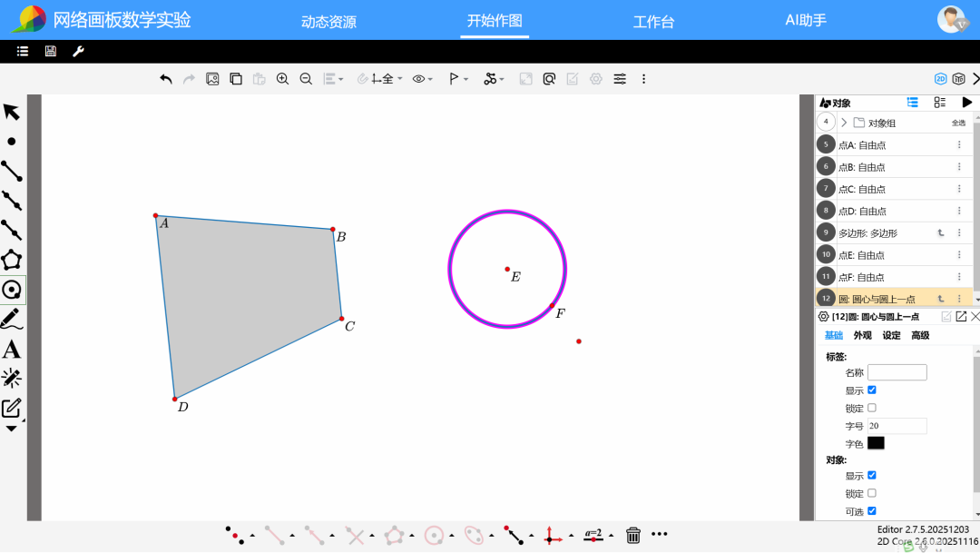
Task: Zoom in on the canvas
Action: coord(282,79)
